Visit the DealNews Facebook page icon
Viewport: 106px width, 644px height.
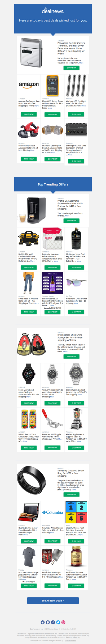click(53, 622)
